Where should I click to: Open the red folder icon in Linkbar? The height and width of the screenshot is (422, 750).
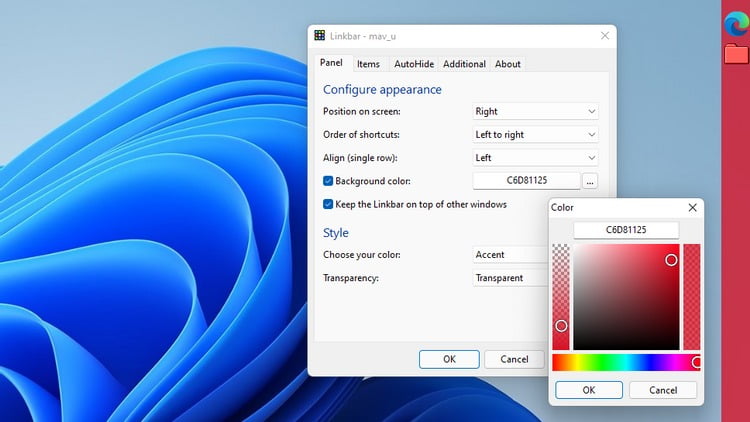(737, 54)
